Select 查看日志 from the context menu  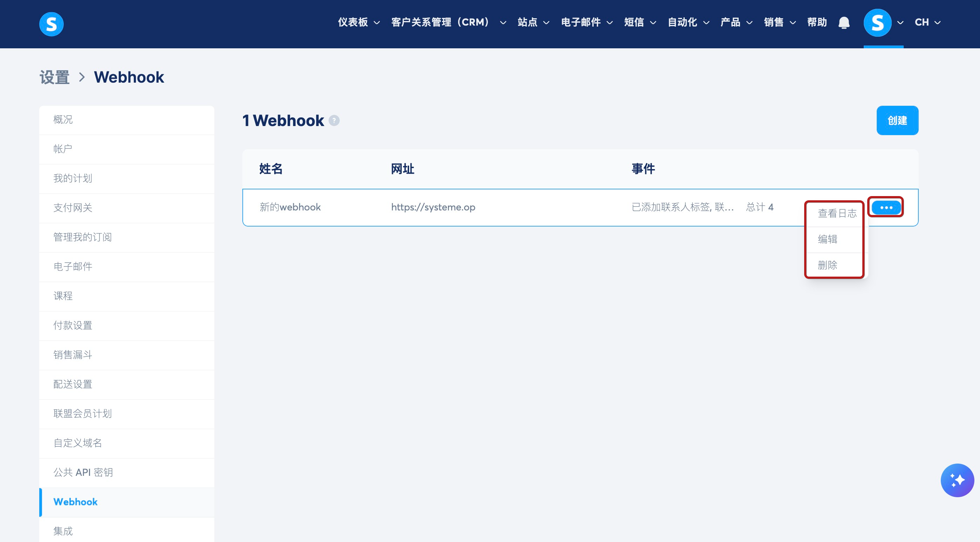coord(837,213)
